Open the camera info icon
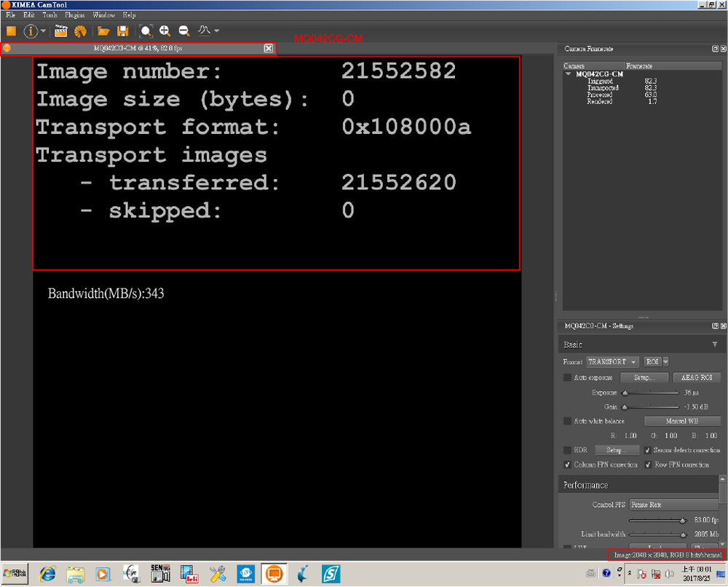 pyautogui.click(x=31, y=31)
